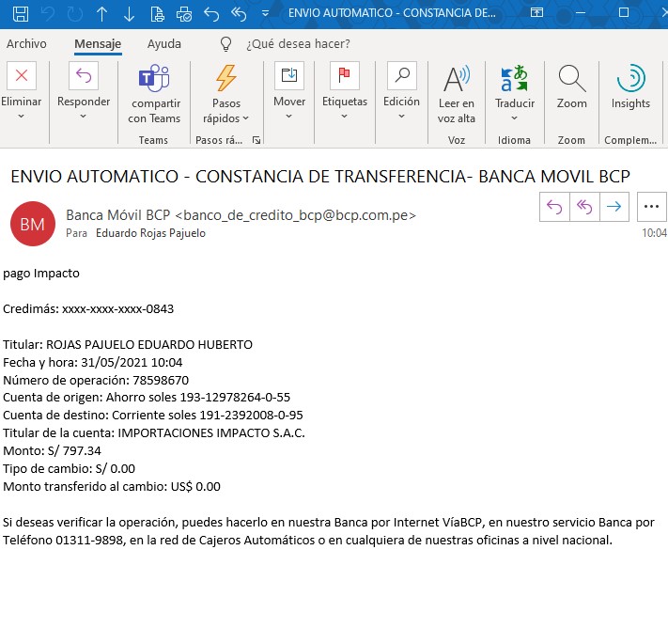This screenshot has height=644, width=668.
Task: Go to next item with down arrow
Action: [x=129, y=14]
